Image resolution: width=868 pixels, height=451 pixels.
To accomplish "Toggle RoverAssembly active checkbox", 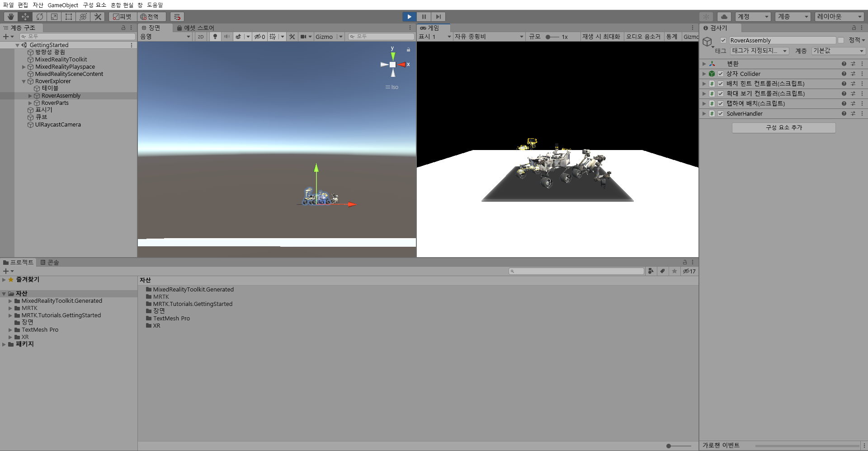I will 723,40.
